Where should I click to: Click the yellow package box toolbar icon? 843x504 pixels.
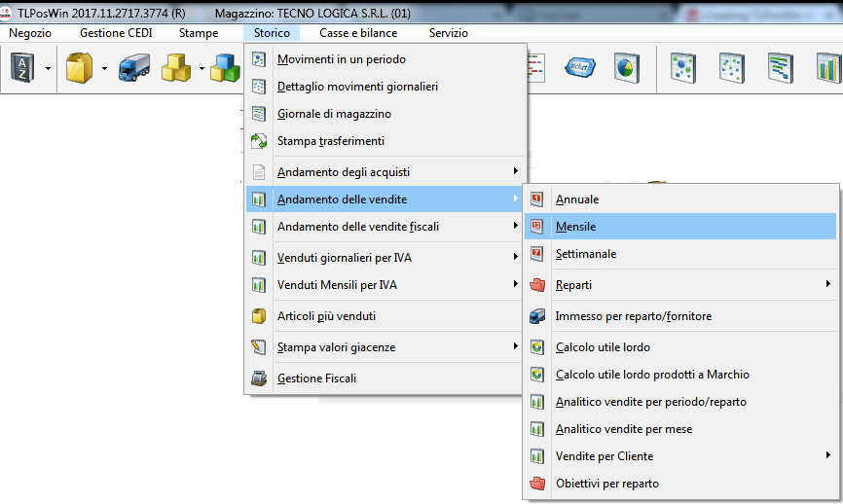click(x=78, y=68)
